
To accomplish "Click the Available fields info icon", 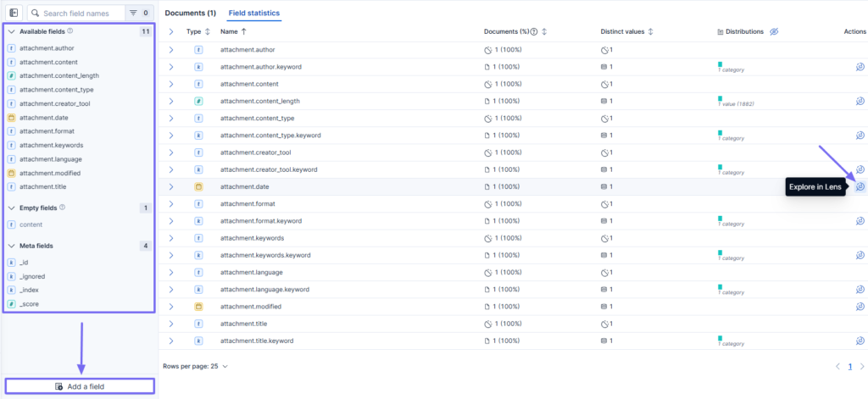I will tap(70, 31).
